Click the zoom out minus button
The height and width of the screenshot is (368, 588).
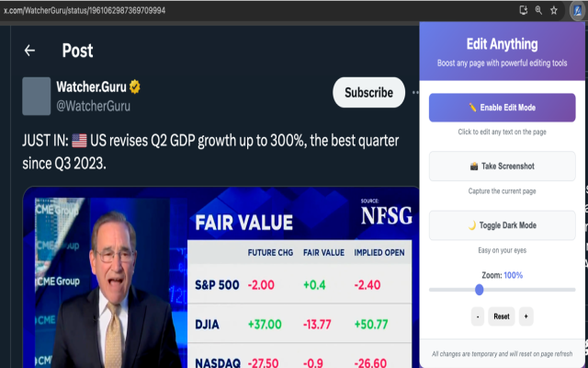[477, 316]
